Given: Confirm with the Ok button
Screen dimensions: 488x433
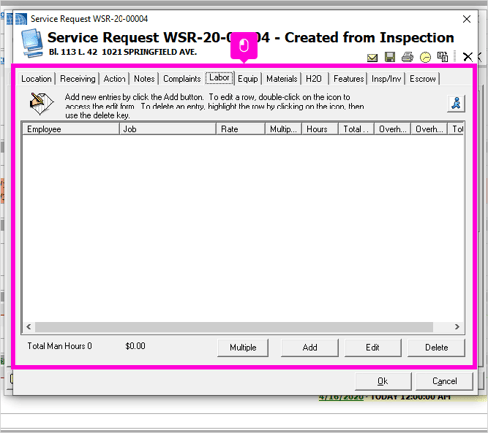Looking at the screenshot, I should [383, 381].
